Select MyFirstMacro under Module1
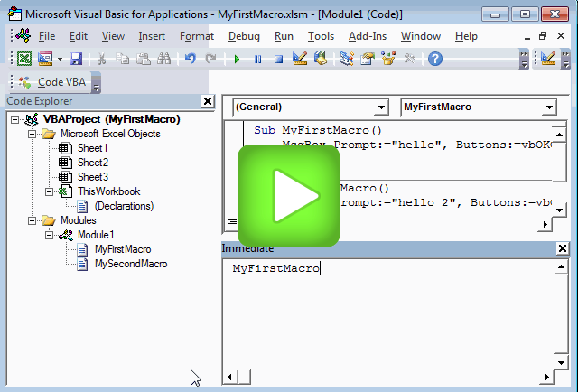This screenshot has height=392, width=578. (x=123, y=249)
